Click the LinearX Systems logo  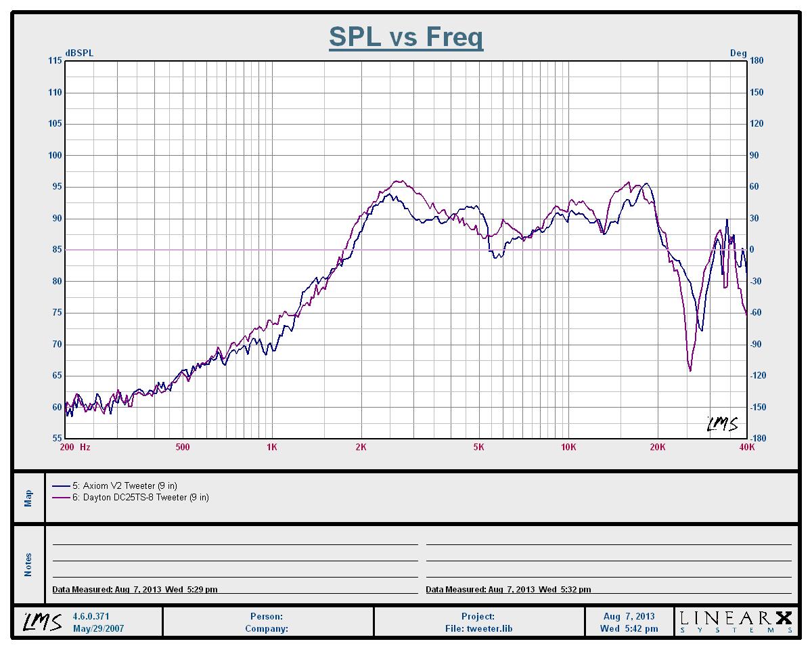pos(735,622)
